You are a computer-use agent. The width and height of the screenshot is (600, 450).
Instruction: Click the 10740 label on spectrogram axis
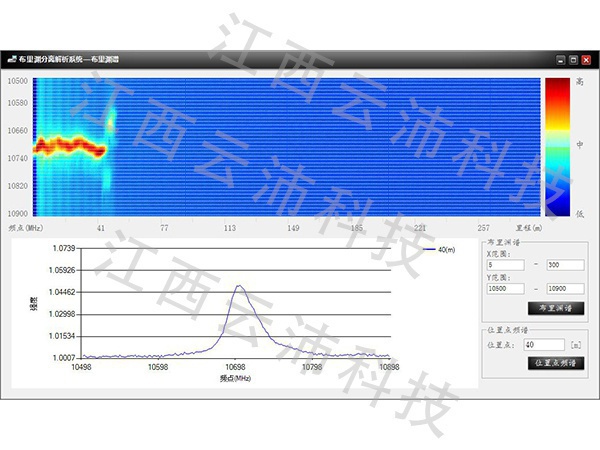(18, 158)
